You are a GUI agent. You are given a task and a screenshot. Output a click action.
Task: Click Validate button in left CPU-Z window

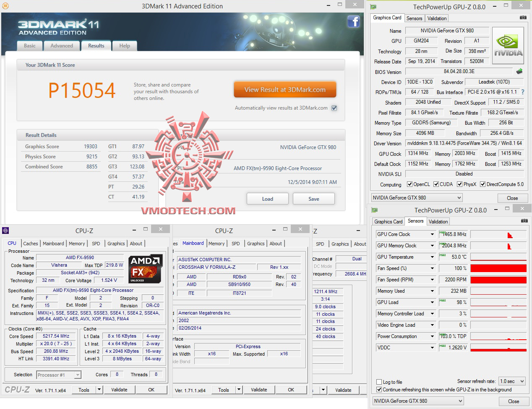(x=119, y=390)
